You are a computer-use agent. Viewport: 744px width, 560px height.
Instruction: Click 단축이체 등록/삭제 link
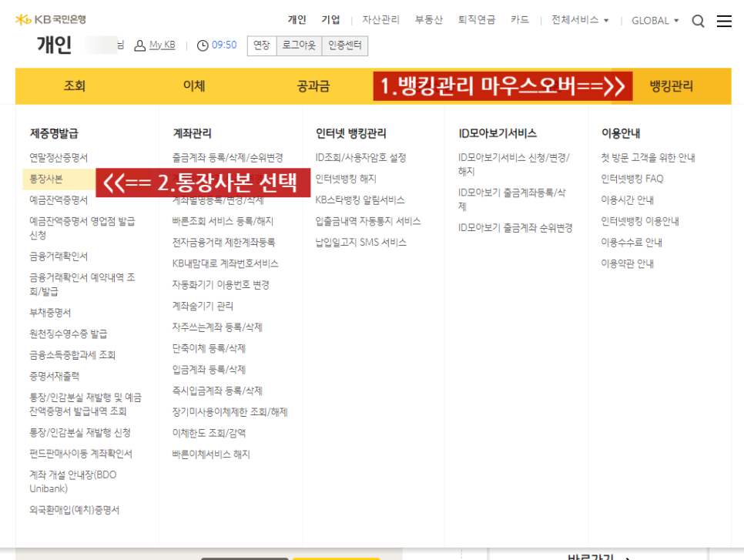click(209, 348)
